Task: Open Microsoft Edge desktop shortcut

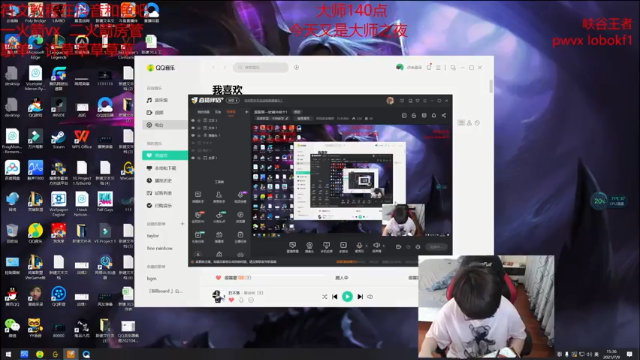Action: pos(35,46)
